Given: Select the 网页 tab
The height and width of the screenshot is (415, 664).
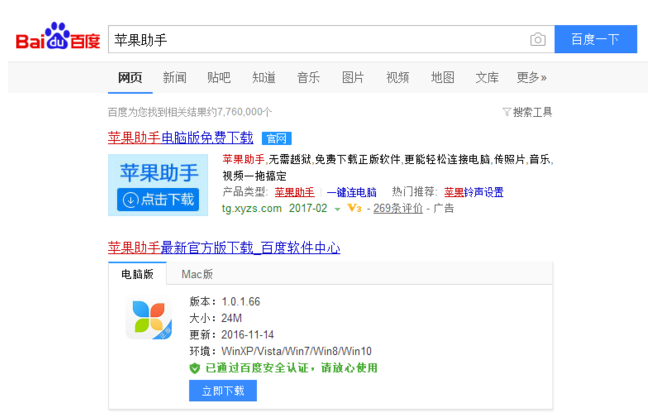Looking at the screenshot, I should coord(130,77).
